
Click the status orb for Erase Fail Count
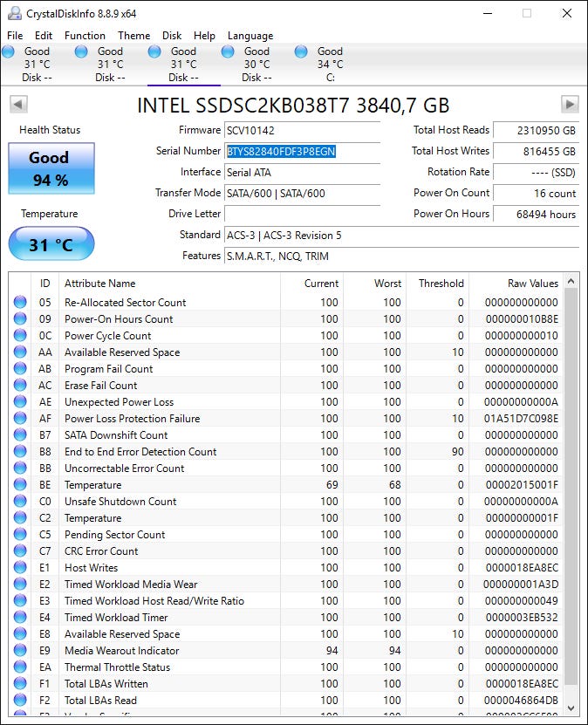pos(20,385)
